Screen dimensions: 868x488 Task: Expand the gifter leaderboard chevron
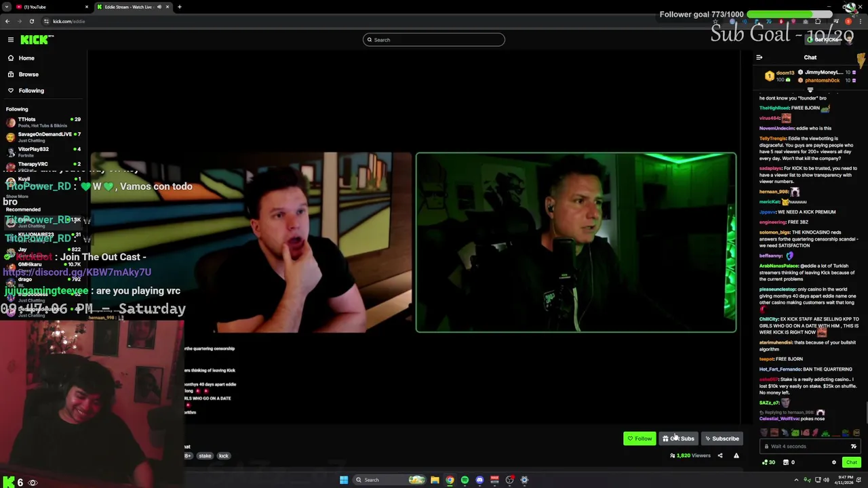tap(810, 89)
